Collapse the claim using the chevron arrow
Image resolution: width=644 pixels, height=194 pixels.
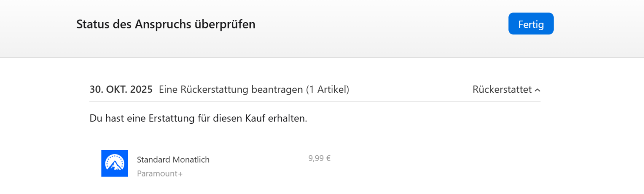pyautogui.click(x=537, y=90)
